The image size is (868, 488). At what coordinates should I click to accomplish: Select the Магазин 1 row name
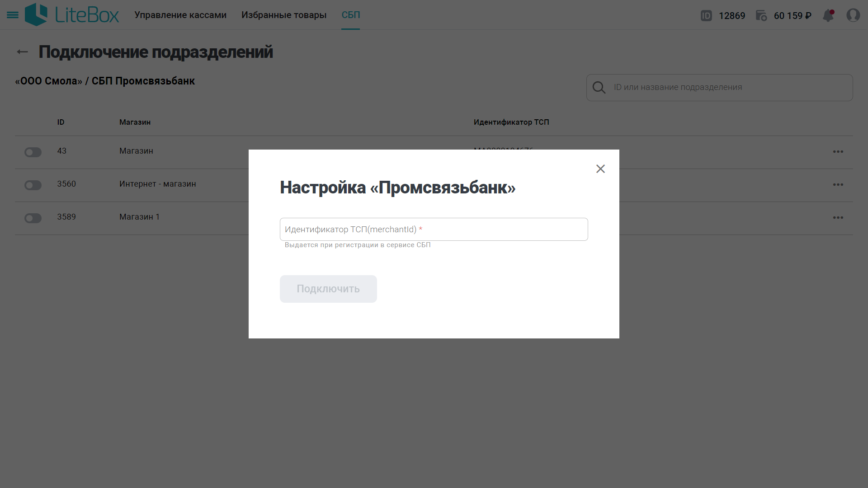coord(139,217)
